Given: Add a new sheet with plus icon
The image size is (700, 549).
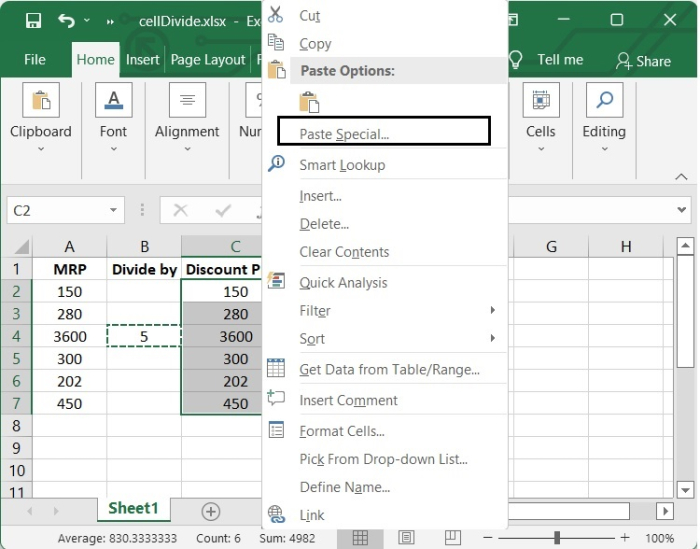Looking at the screenshot, I should click(x=210, y=511).
